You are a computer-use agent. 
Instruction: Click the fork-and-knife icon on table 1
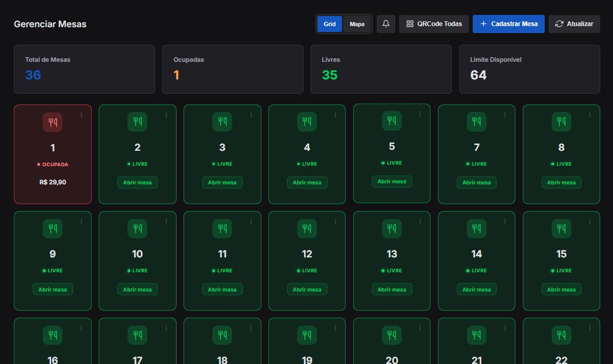click(x=53, y=123)
